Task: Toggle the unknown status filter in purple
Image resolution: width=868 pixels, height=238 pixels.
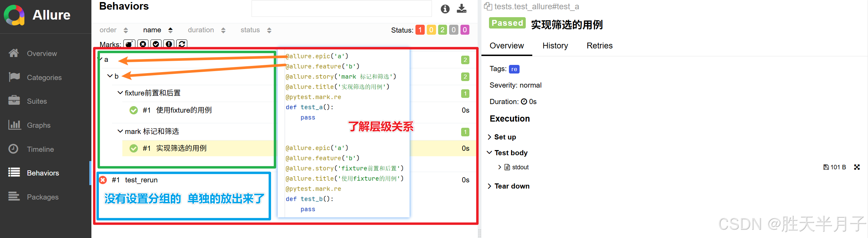Action: 465,30
